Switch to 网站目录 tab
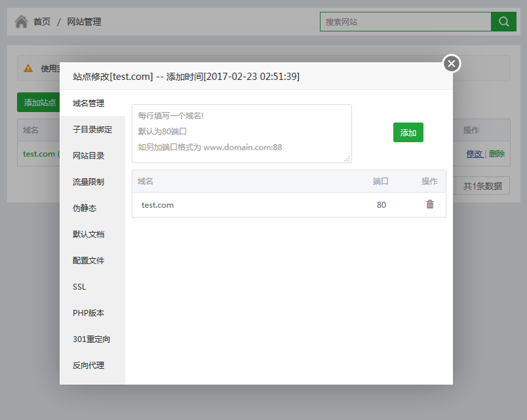This screenshot has height=420, width=527. click(x=88, y=156)
